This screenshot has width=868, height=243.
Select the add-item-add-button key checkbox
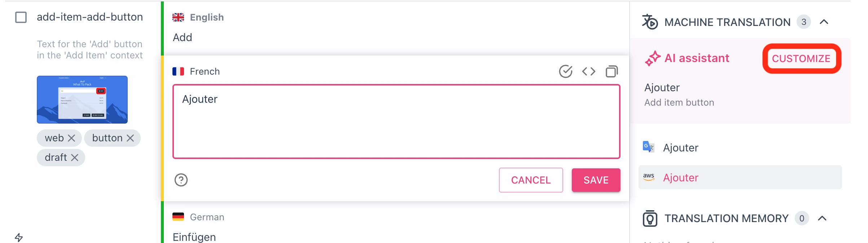pos(21,17)
